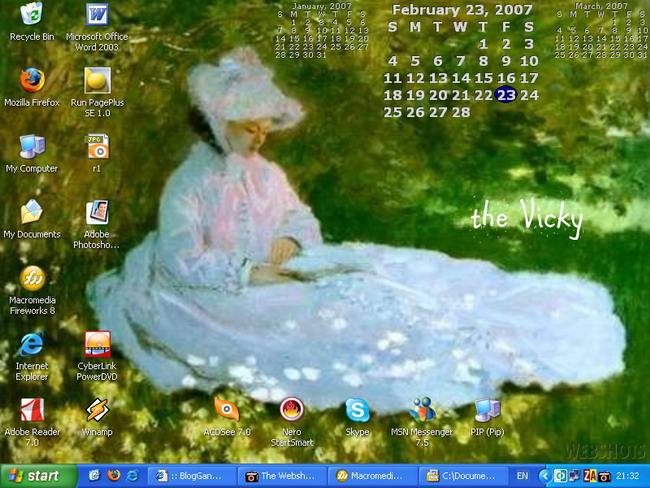The width and height of the screenshot is (650, 488).
Task: Open PIP (Pip) network icon
Action: click(487, 417)
